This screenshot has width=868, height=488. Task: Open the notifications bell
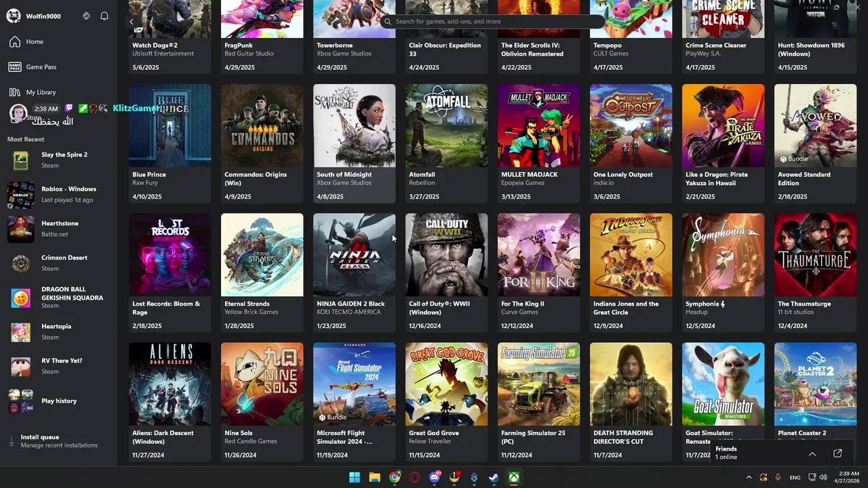click(104, 16)
